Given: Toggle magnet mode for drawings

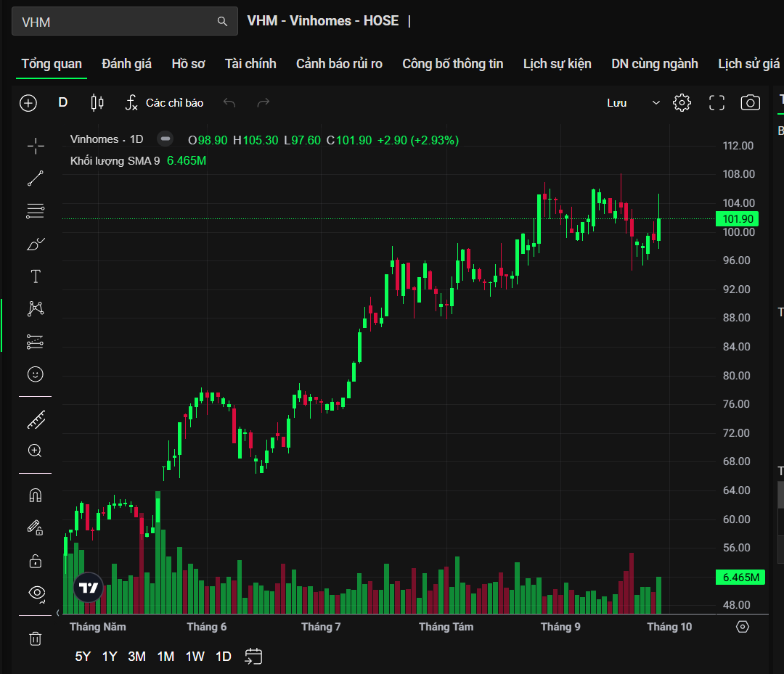Looking at the screenshot, I should coord(36,496).
